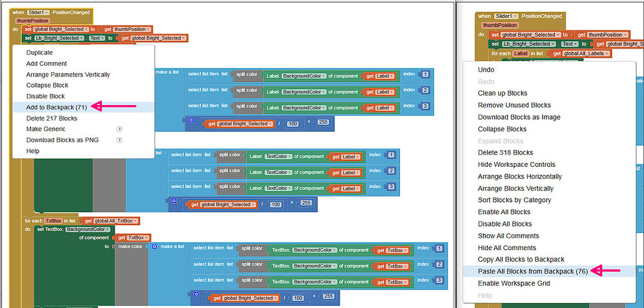Screen dimensions: 644x308
Task: Choose Add to Backpack (71)
Action: (x=56, y=107)
